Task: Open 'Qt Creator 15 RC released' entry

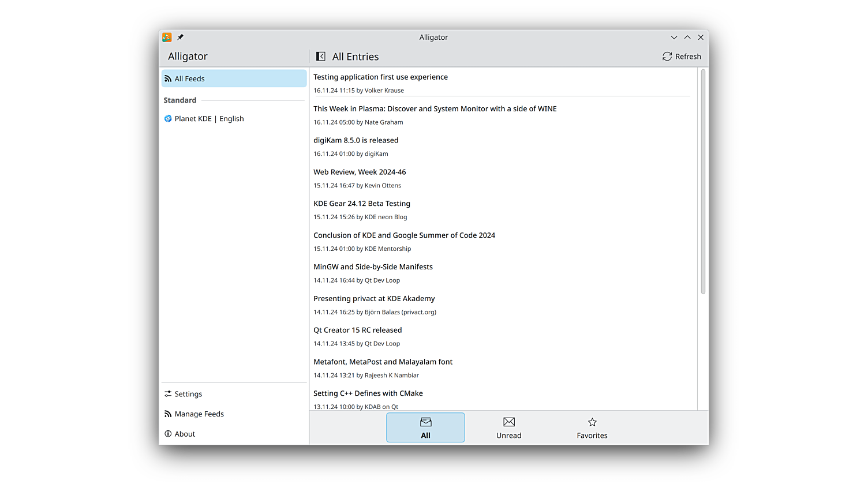Action: click(357, 331)
